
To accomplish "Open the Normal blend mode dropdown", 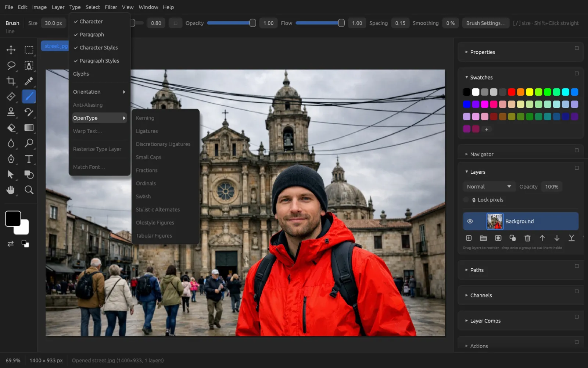I will (488, 187).
